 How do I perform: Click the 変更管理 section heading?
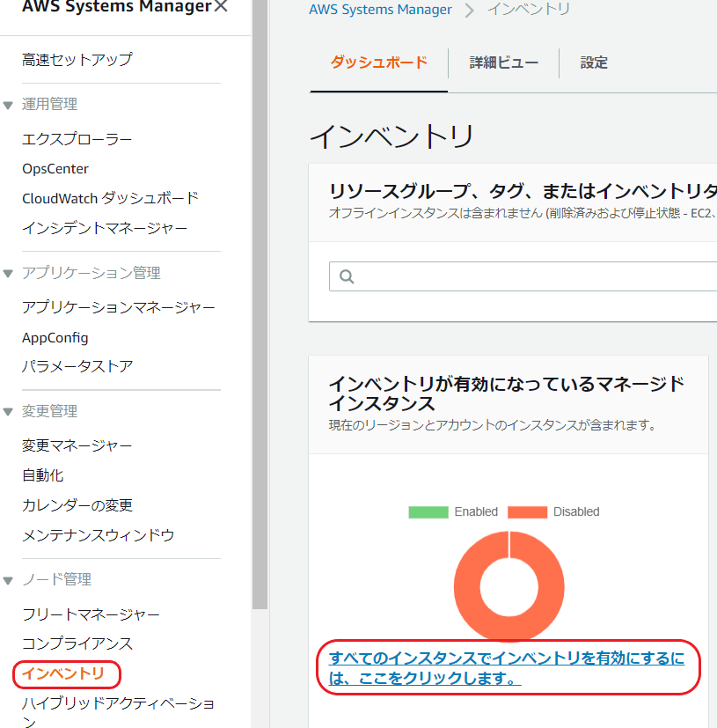49,411
